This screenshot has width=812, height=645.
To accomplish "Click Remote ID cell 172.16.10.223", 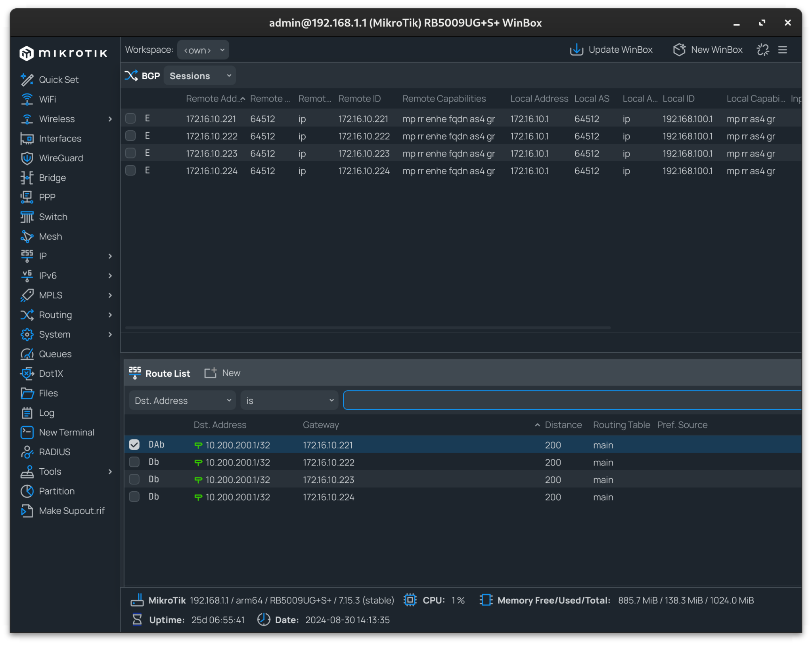I will pyautogui.click(x=364, y=153).
